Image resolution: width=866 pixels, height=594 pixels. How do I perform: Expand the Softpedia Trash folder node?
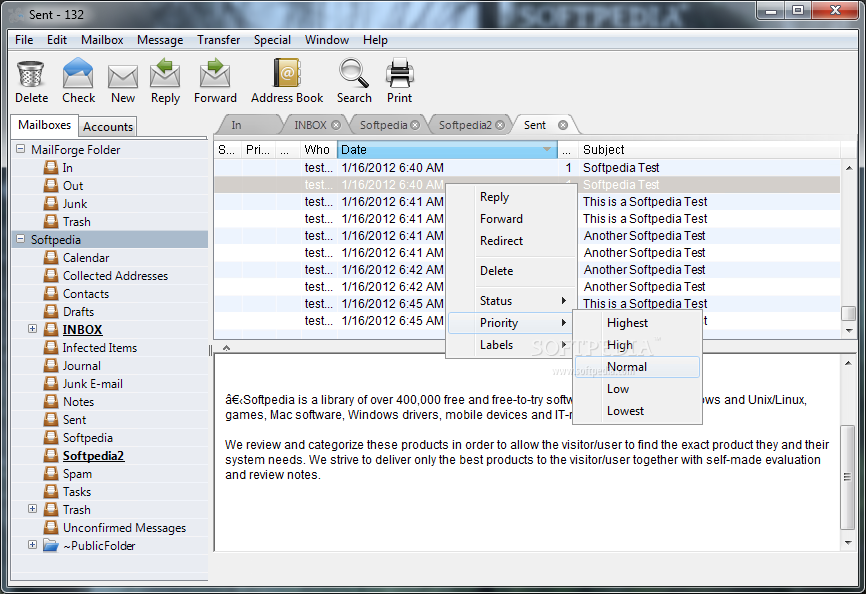(x=33, y=509)
